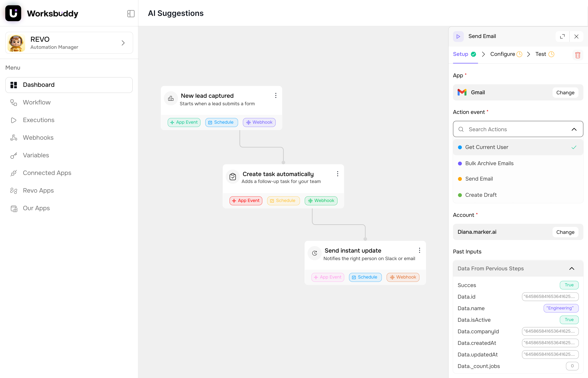Screen dimensions: 588x378
Task: Select blue Schedule tag on Send instant update
Action: (365, 277)
